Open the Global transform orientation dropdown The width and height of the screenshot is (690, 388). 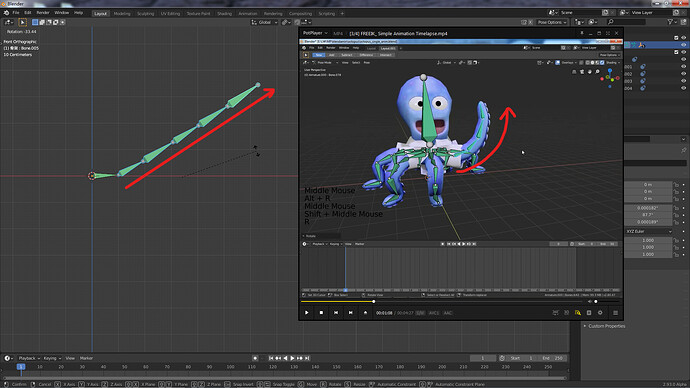pyautogui.click(x=264, y=22)
